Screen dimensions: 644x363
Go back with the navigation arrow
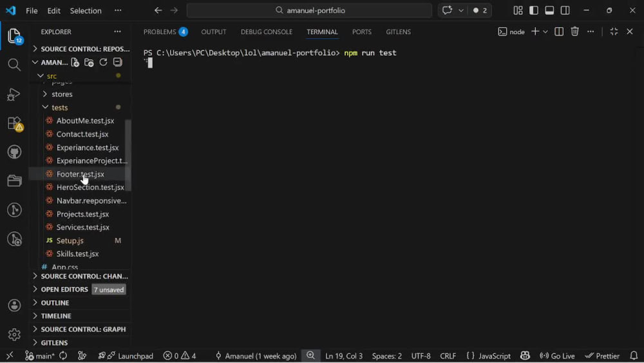click(x=158, y=10)
